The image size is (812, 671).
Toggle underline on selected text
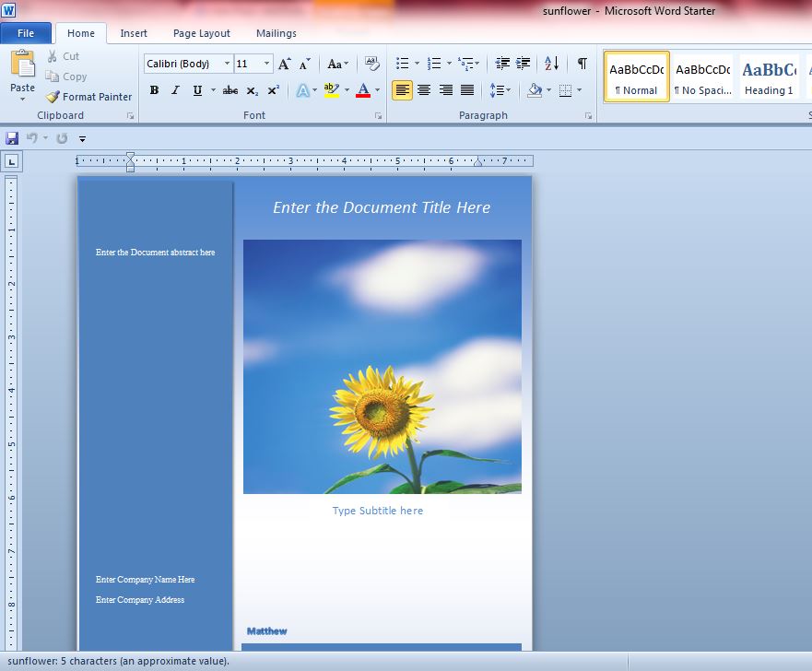point(196,90)
